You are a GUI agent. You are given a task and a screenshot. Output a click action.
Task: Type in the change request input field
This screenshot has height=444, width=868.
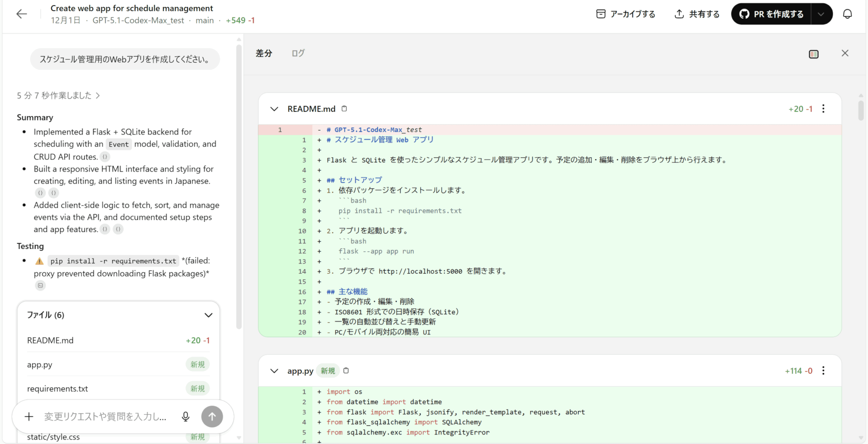[x=106, y=416]
